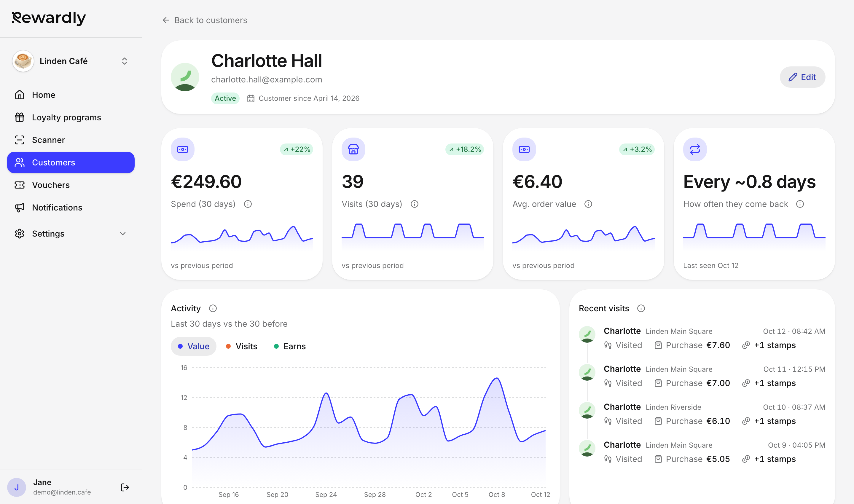Click the Visits card store icon
Image resolution: width=854 pixels, height=504 pixels.
click(353, 149)
